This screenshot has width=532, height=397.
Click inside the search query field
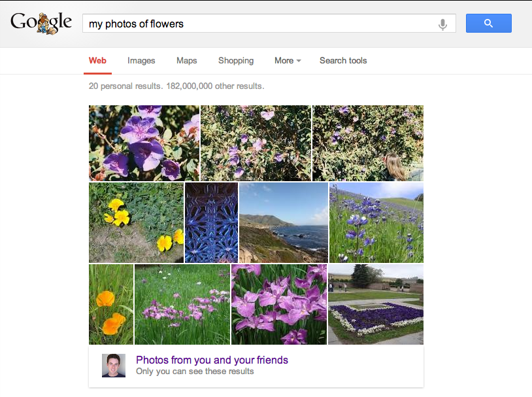261,23
